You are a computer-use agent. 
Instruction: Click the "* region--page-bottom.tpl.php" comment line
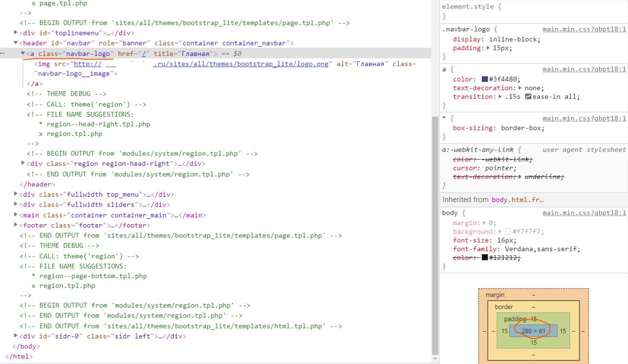tap(89, 276)
